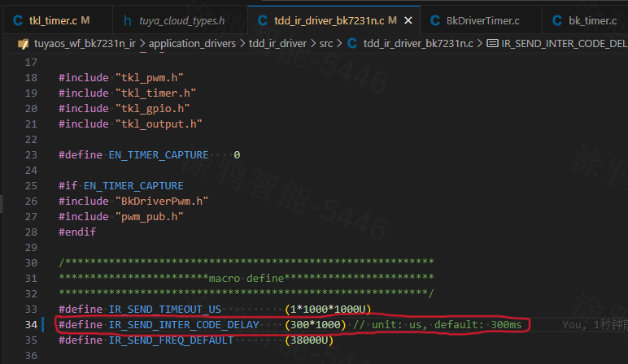Viewport: 628px width, 364px height.
Task: Click the "BkDriverPwm.h" include string
Action: click(x=160, y=201)
